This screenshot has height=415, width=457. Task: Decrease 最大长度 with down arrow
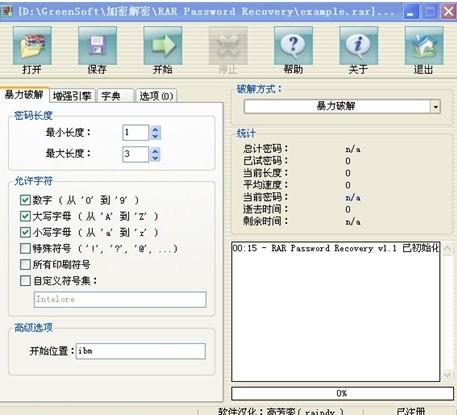click(x=155, y=158)
